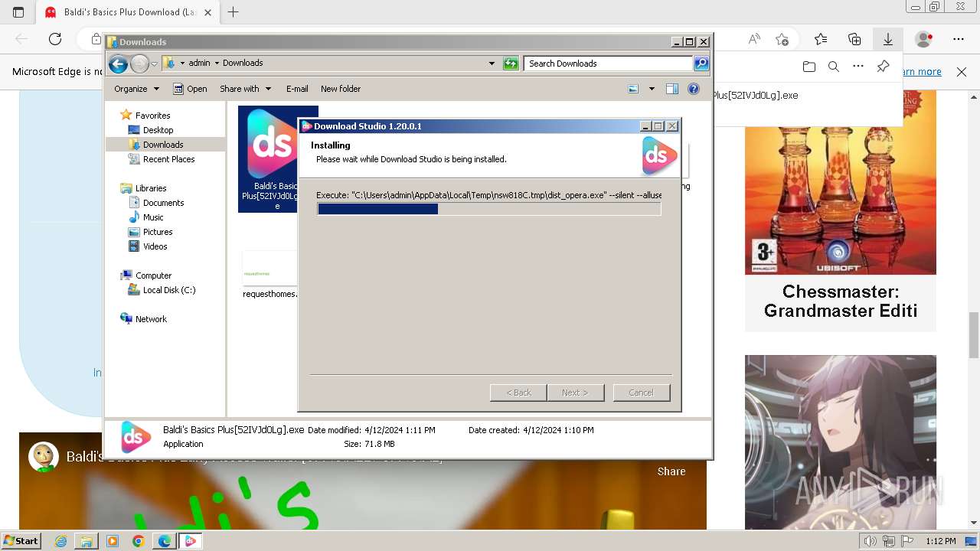Viewport: 980px width, 551px height.
Task: Open Edge profile avatar
Action: point(924,39)
